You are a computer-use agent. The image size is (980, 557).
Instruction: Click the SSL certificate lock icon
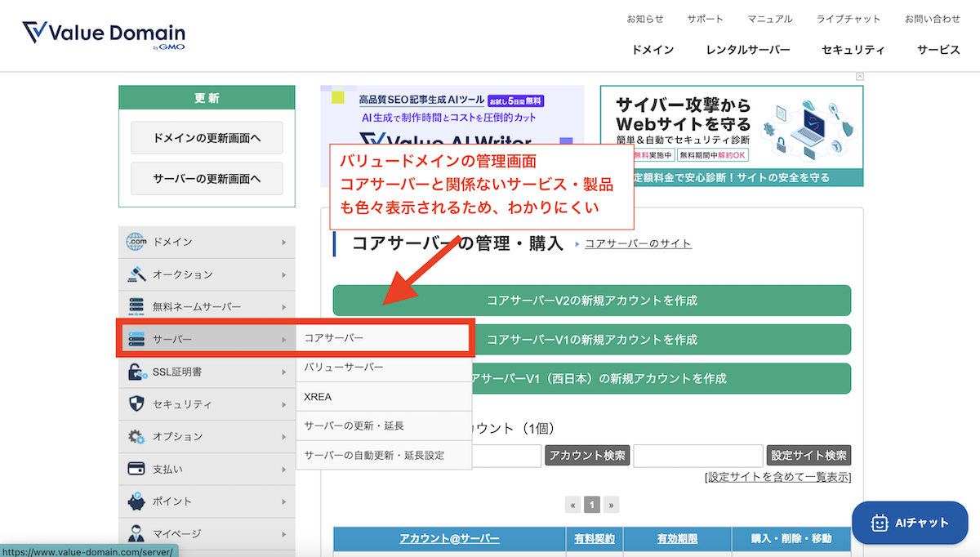(x=136, y=372)
